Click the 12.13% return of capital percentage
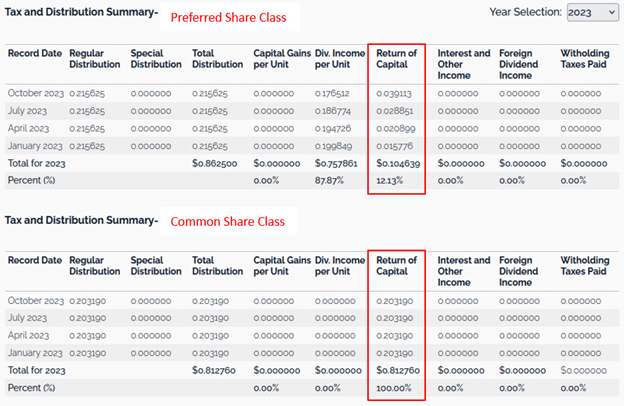This screenshot has width=624, height=406. pyautogui.click(x=392, y=180)
